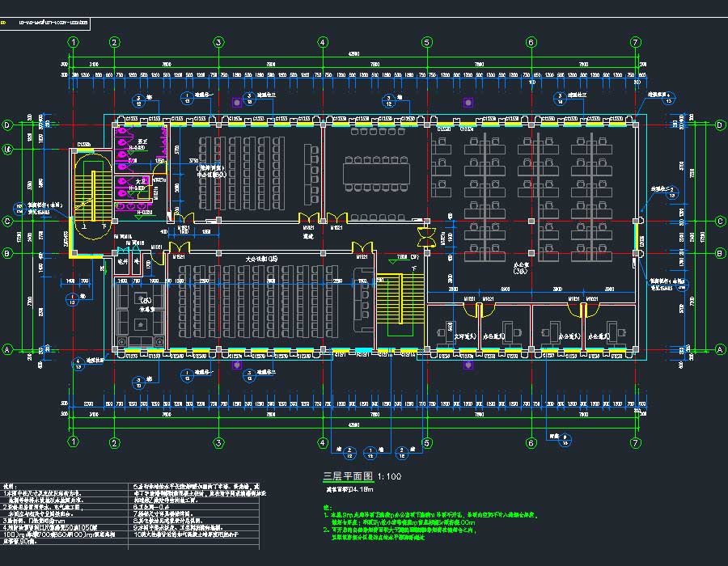Click axis bubble B on the right side
Viewport: 728px width, 566px height.
pos(720,253)
